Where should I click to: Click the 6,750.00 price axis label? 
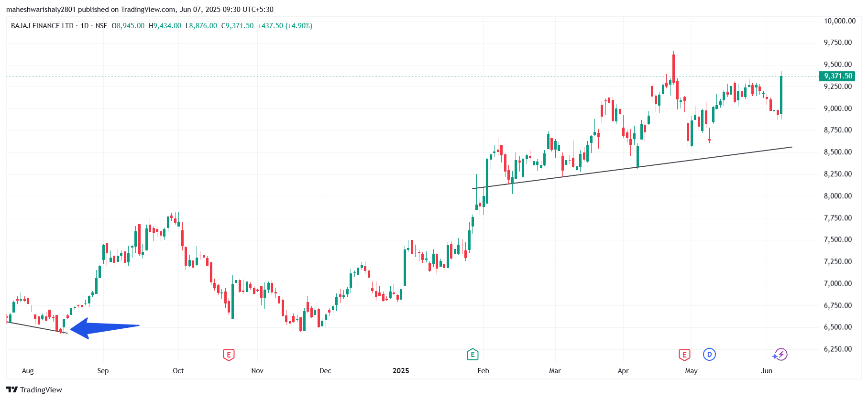838,305
